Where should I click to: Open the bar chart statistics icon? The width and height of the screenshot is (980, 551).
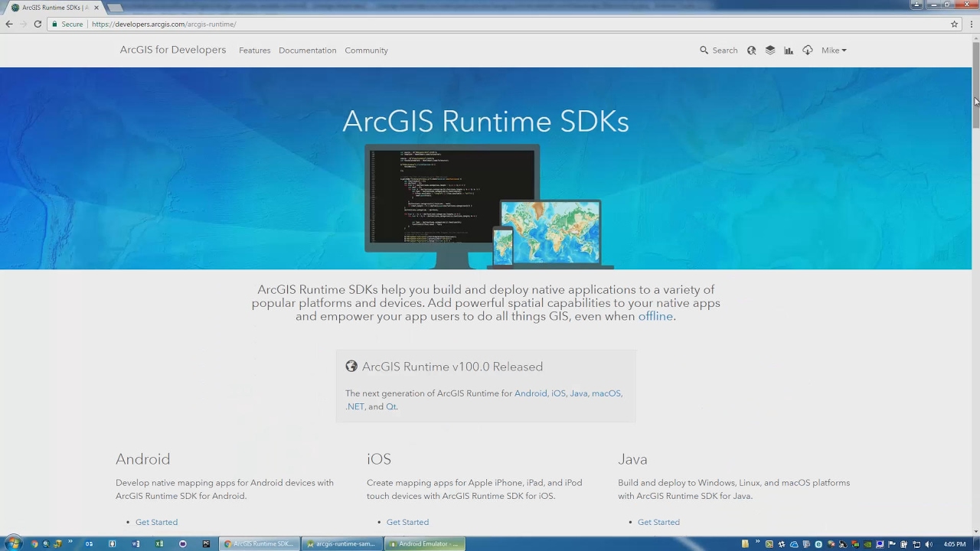pyautogui.click(x=789, y=51)
